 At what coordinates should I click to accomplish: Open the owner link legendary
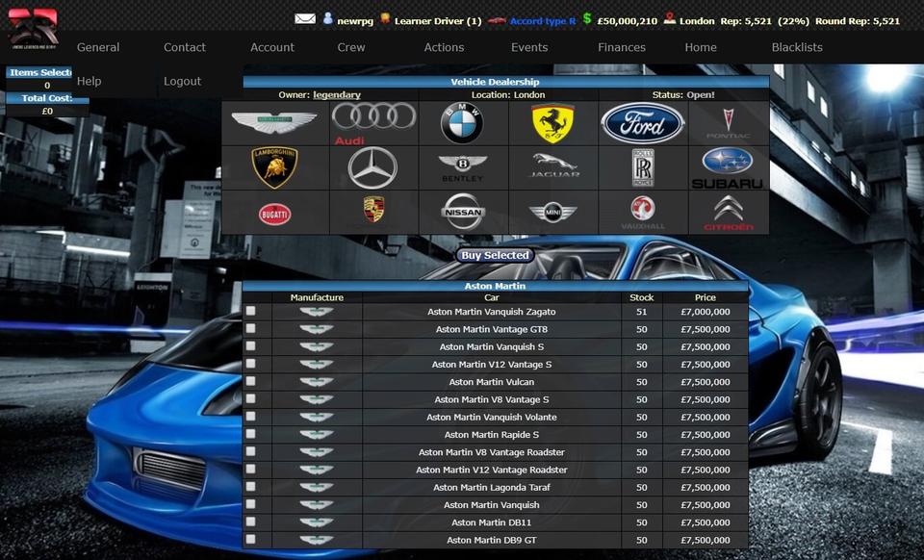337,95
